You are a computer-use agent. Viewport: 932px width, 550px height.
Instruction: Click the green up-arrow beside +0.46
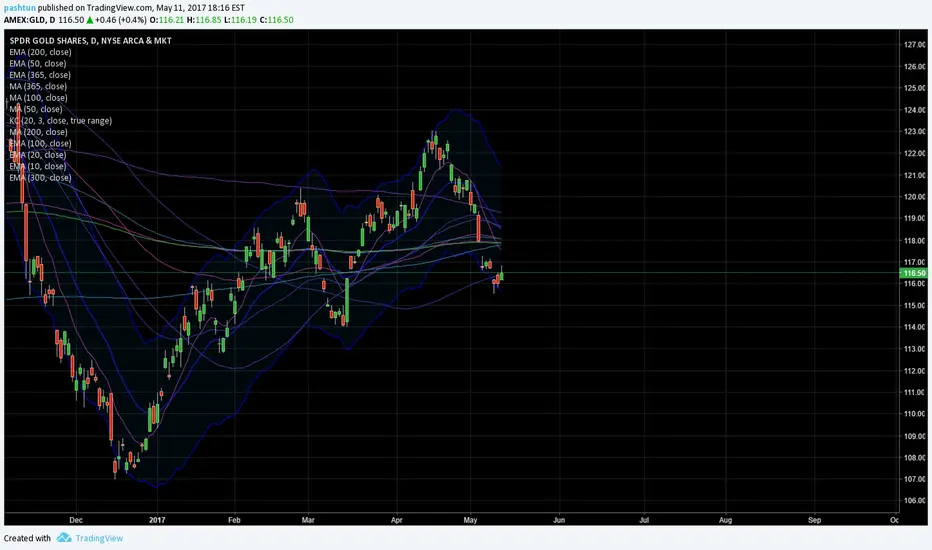(90, 20)
